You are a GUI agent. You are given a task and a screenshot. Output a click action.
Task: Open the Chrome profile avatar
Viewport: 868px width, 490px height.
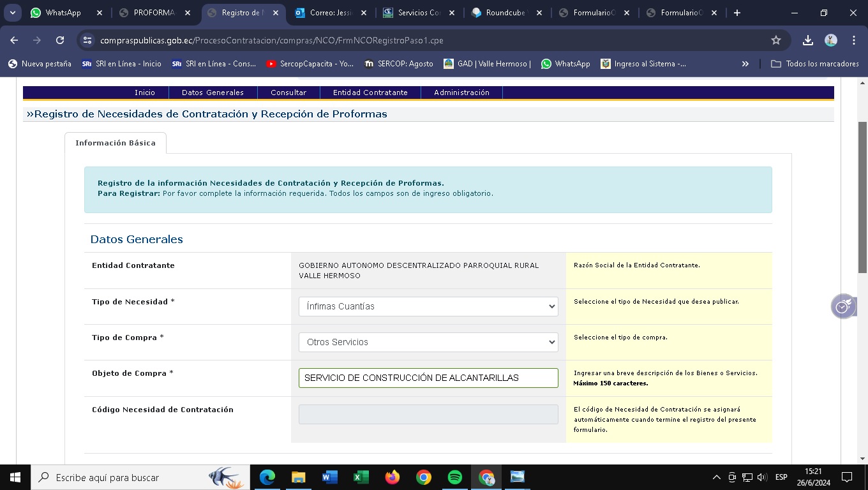point(830,40)
